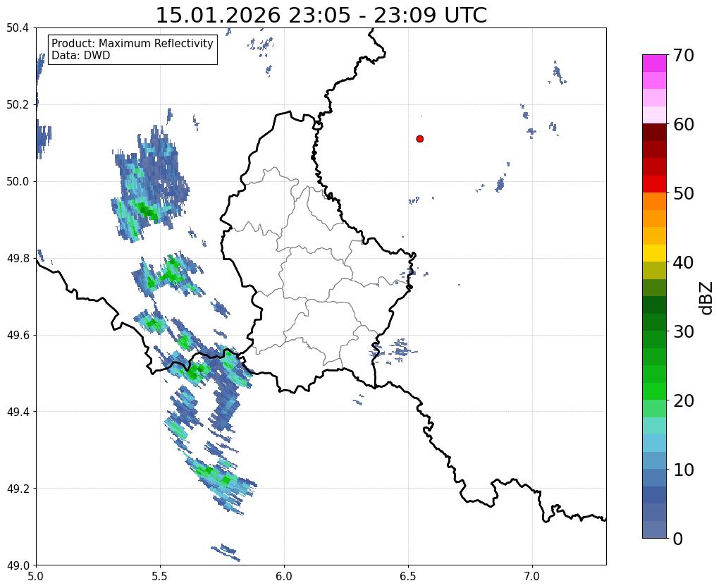This screenshot has height=588, width=721.
Task: Click the colorbar tick label 40
Action: click(684, 262)
